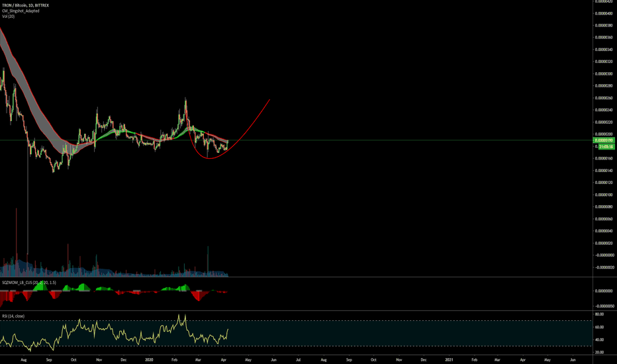Click the 0.00000260 price axis label

[604, 98]
